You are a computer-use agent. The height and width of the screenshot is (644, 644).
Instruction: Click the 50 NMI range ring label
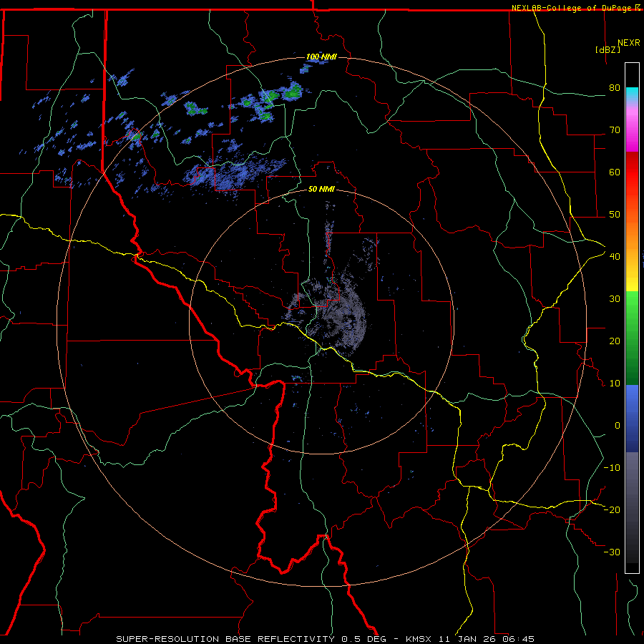point(321,189)
